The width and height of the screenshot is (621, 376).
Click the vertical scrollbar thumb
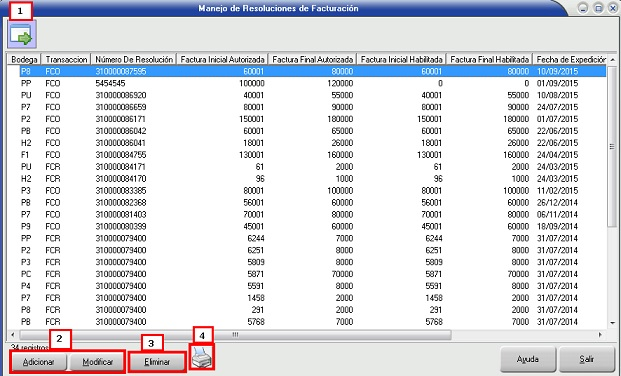(612, 147)
